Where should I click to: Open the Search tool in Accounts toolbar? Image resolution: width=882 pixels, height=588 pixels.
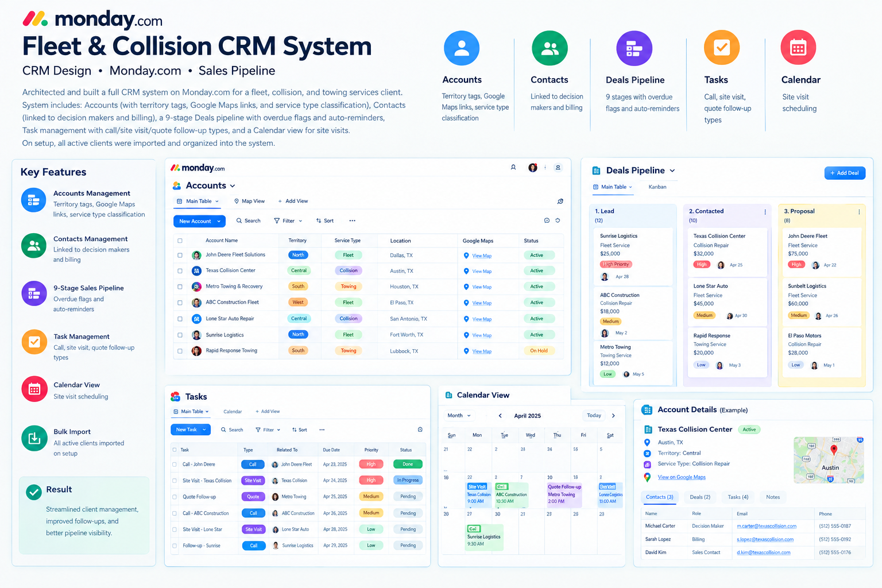click(x=248, y=221)
